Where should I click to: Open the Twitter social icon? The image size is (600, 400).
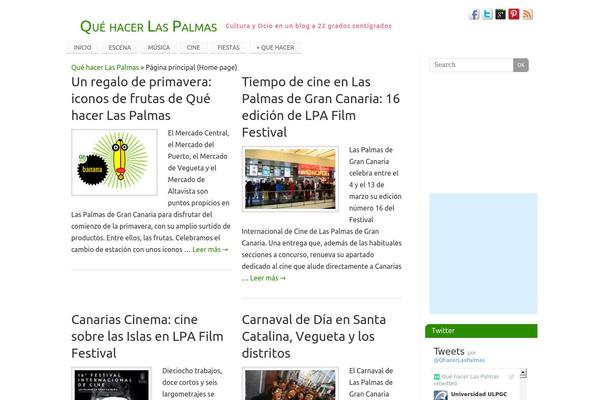pyautogui.click(x=487, y=15)
